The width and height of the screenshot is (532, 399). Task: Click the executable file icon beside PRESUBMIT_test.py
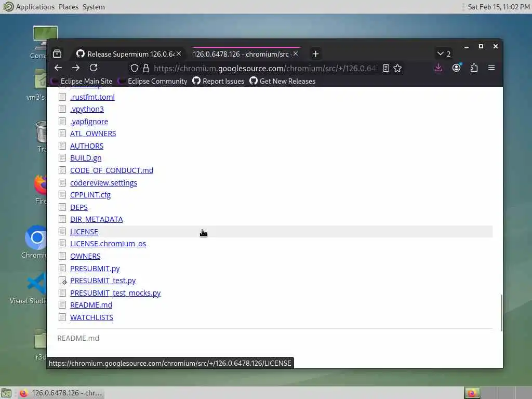(x=62, y=281)
